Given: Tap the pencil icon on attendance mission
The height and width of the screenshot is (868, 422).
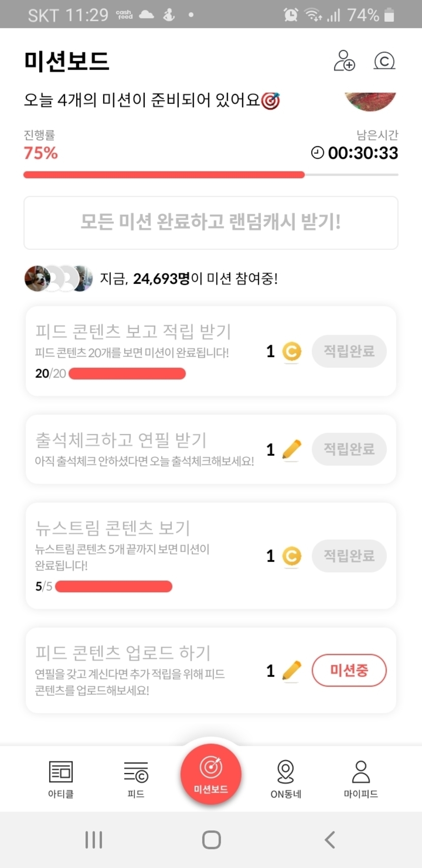Looking at the screenshot, I should point(291,450).
